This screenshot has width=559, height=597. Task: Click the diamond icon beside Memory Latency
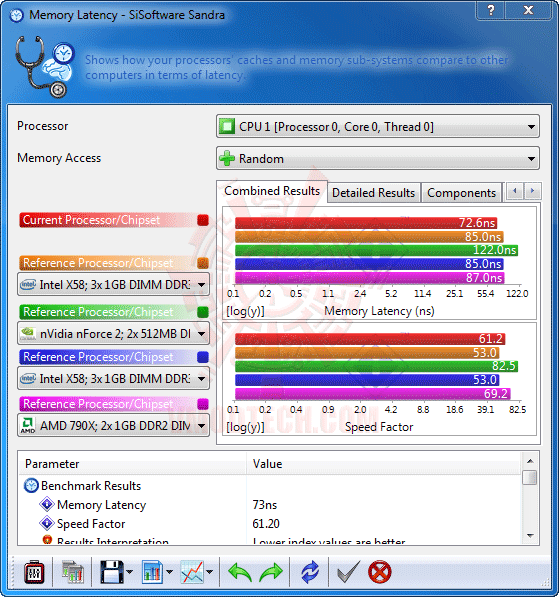(47, 504)
